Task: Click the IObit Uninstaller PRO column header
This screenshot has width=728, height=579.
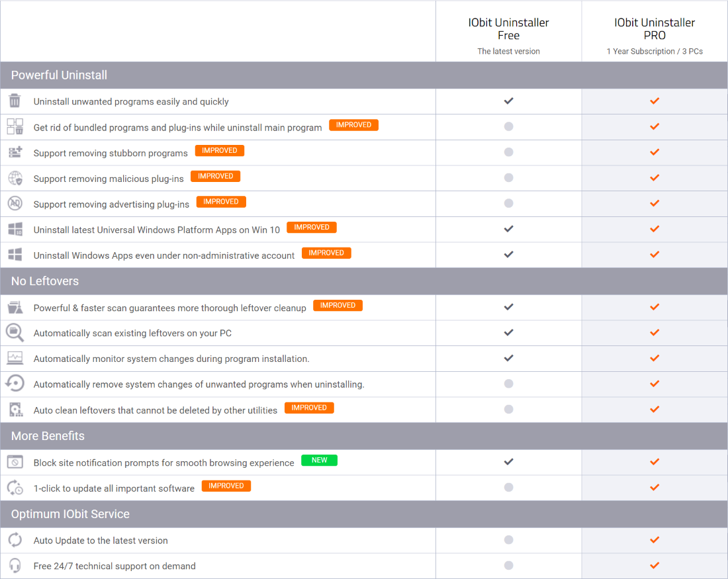Action: coord(655,29)
